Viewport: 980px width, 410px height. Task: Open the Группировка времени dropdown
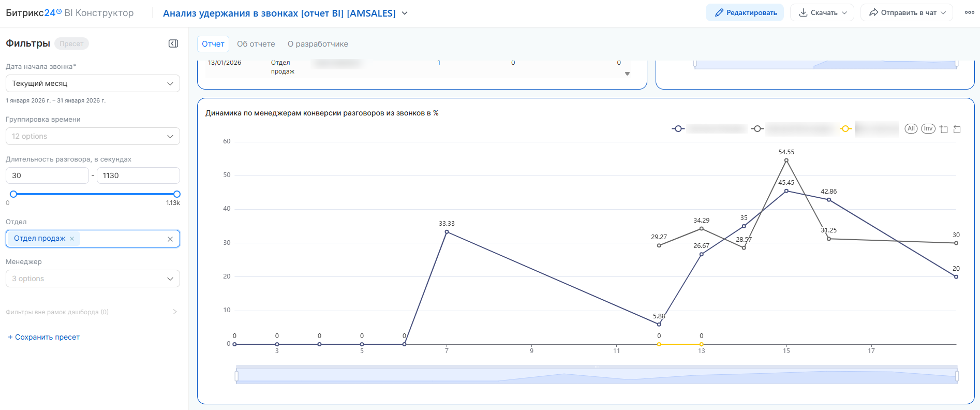click(x=93, y=136)
